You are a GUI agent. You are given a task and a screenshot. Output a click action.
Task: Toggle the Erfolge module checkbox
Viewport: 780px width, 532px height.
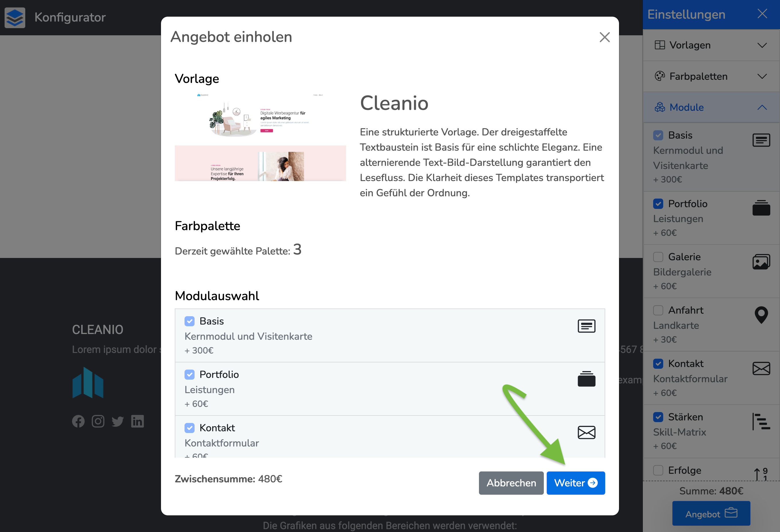658,470
